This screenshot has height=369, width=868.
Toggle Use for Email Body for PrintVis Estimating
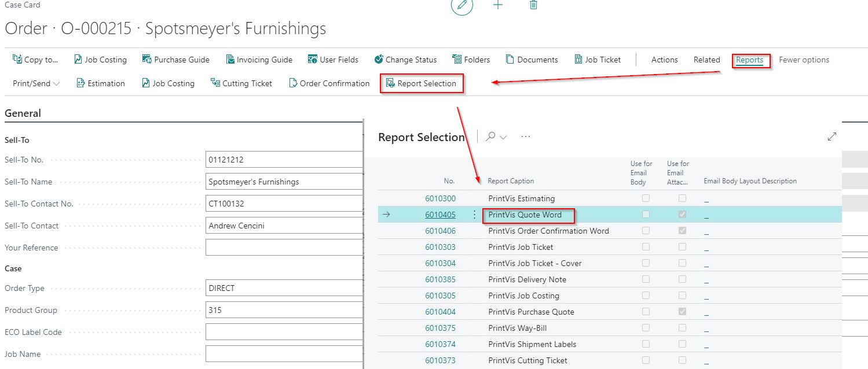pos(646,198)
